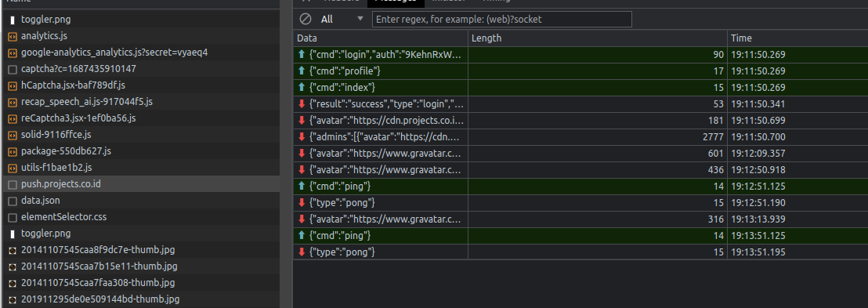
Task: Click red arrow of gravatar message at 19:13:13.939
Action: 302,219
